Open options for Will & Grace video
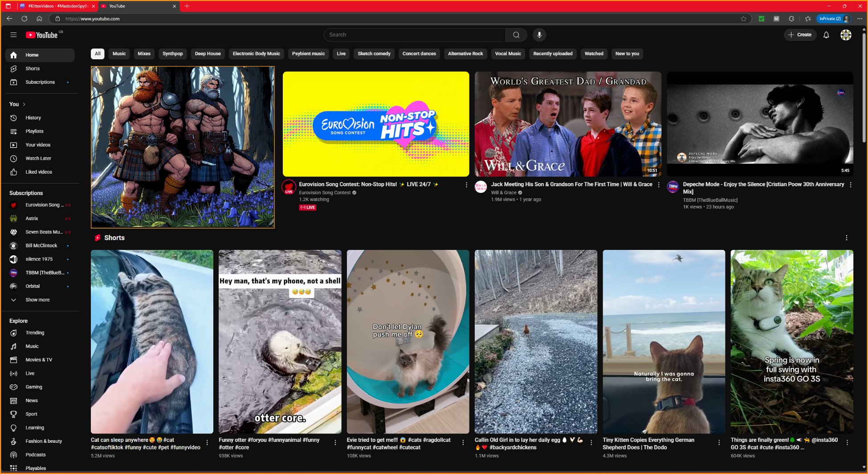This screenshot has height=474, width=868. 659,185
